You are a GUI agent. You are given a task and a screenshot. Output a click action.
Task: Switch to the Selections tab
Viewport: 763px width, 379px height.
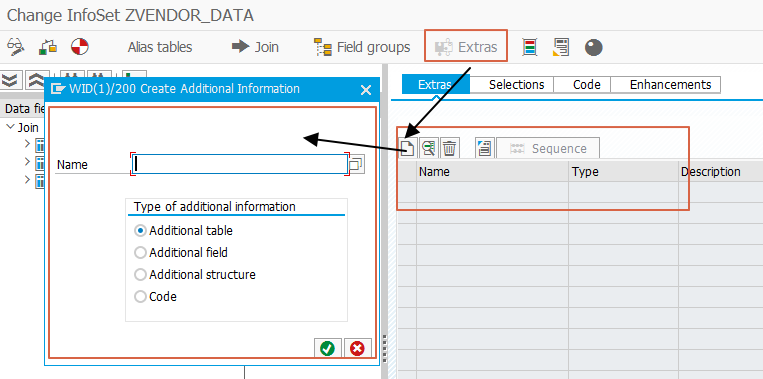pos(516,85)
